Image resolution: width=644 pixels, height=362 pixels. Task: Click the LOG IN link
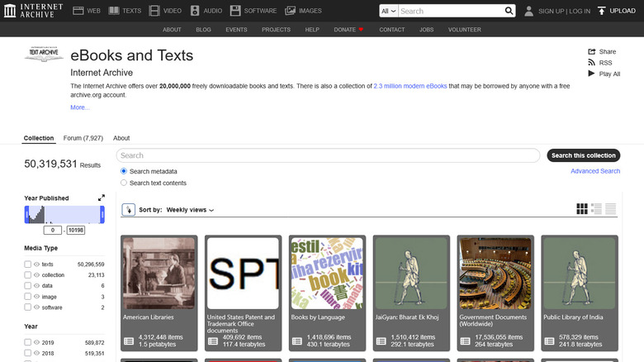[580, 11]
